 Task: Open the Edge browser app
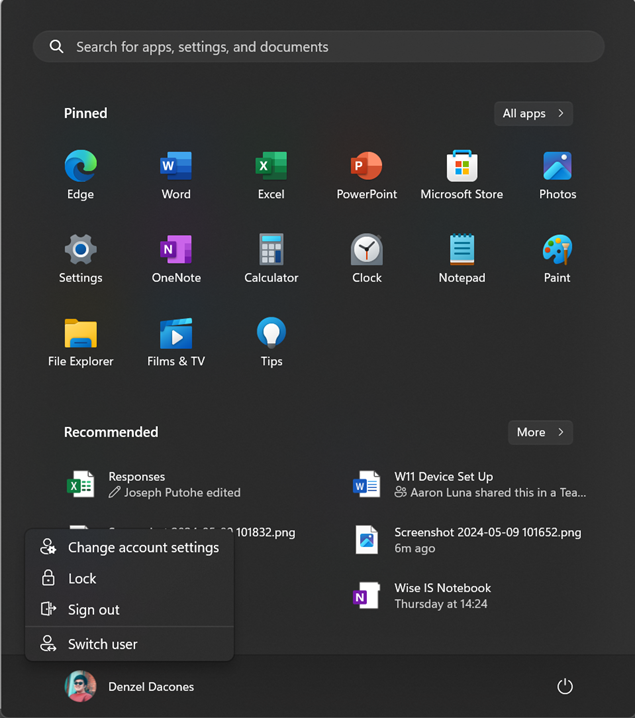(x=81, y=166)
